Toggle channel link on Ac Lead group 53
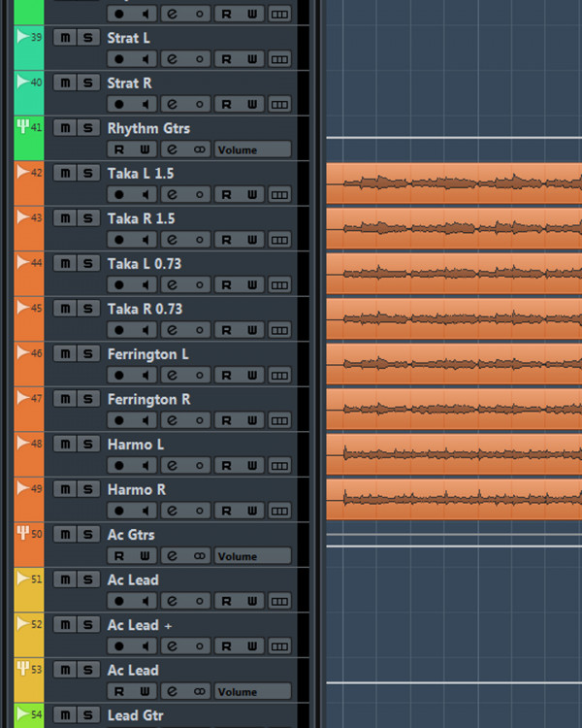582x728 pixels. coord(199,691)
